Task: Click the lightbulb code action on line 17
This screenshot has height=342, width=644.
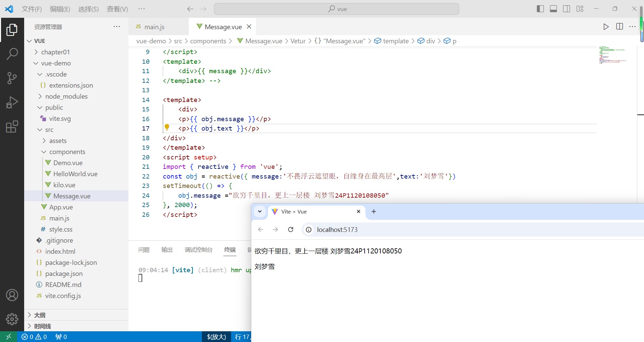Action: [x=167, y=128]
